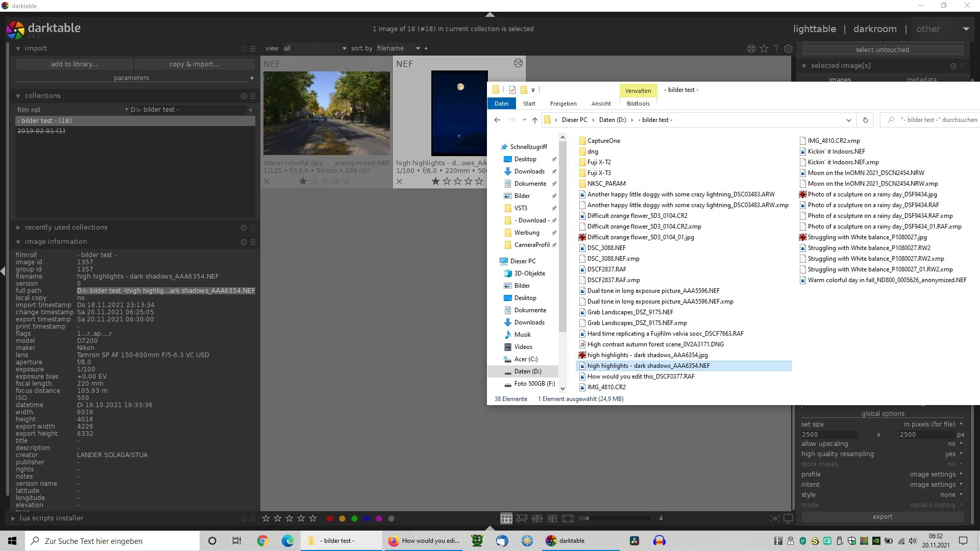Click the context help question mark icon
The height and width of the screenshot is (551, 980).
point(776,48)
